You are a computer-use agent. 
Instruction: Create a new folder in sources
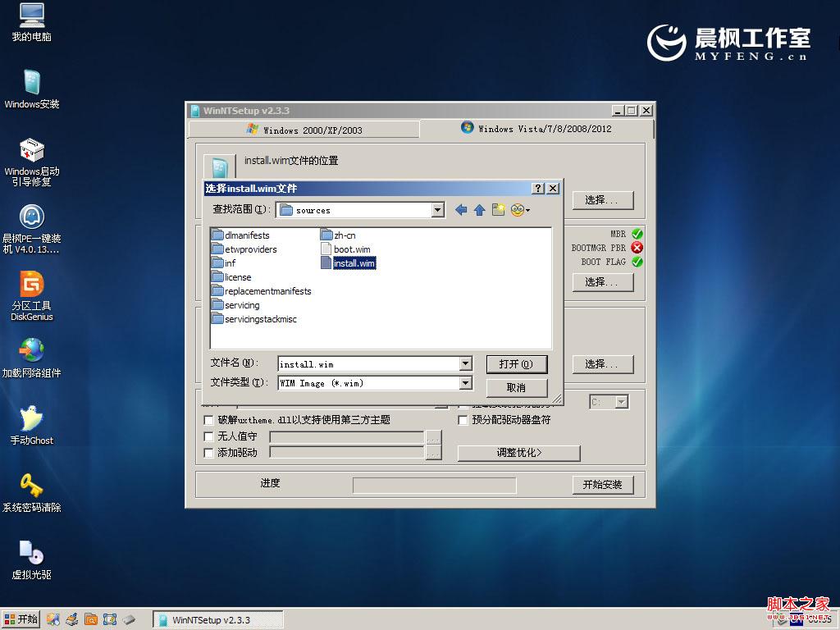click(499, 210)
